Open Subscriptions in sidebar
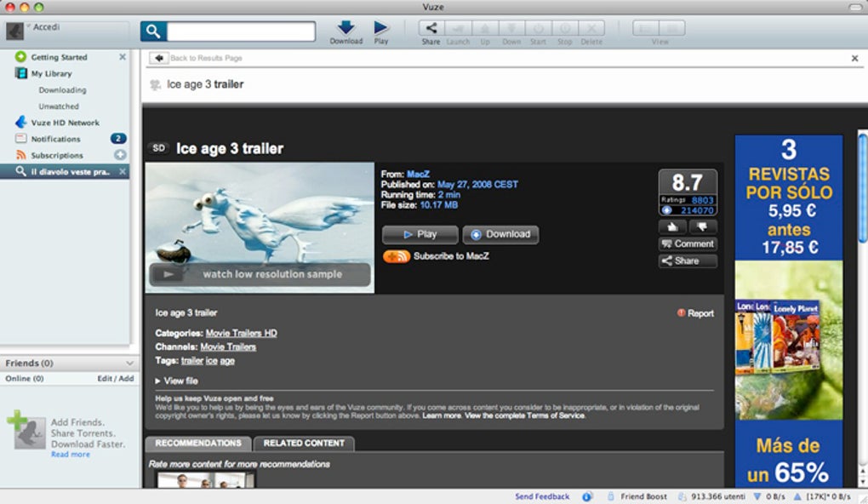 pyautogui.click(x=56, y=156)
